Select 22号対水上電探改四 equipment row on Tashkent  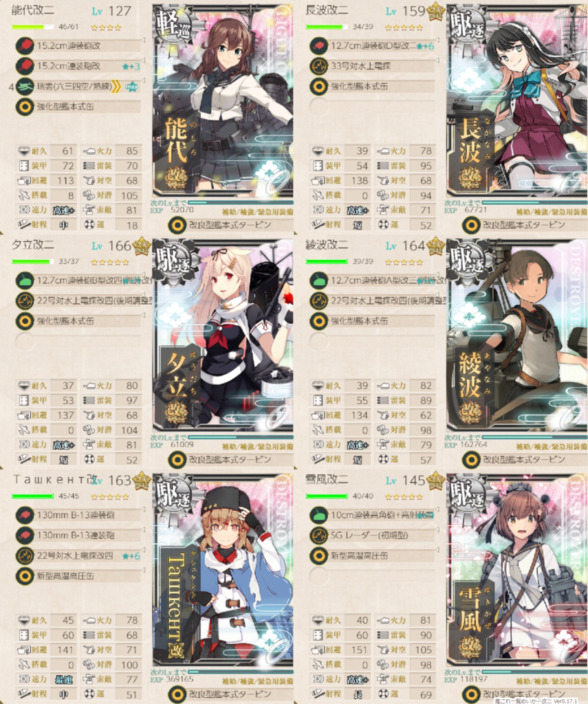click(x=78, y=555)
